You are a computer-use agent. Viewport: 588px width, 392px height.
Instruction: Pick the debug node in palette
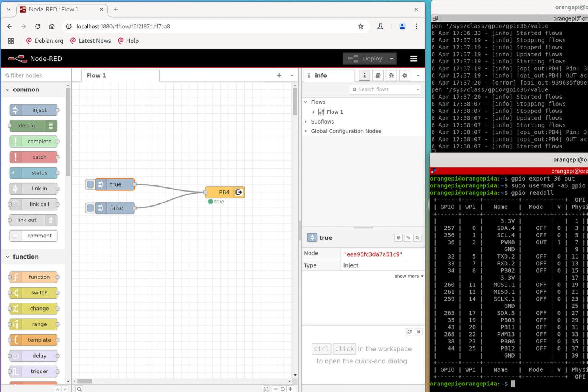pyautogui.click(x=34, y=126)
